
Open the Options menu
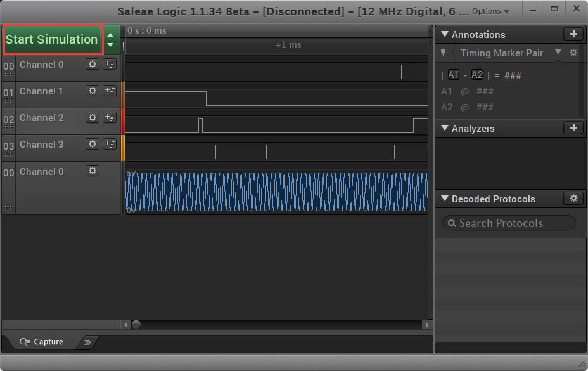click(x=490, y=11)
